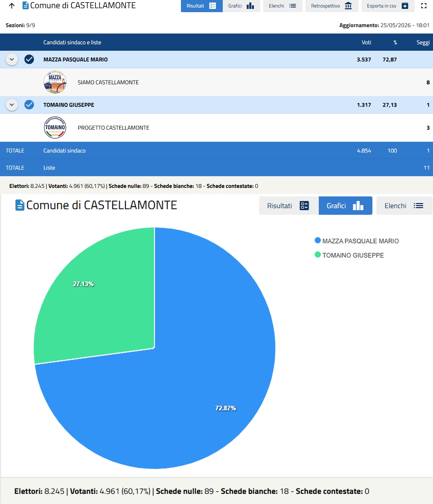Screen dimensions: 433x504
Task: Click green TOMAINO GIUSEPPE legend color dot
Action: pyautogui.click(x=318, y=255)
